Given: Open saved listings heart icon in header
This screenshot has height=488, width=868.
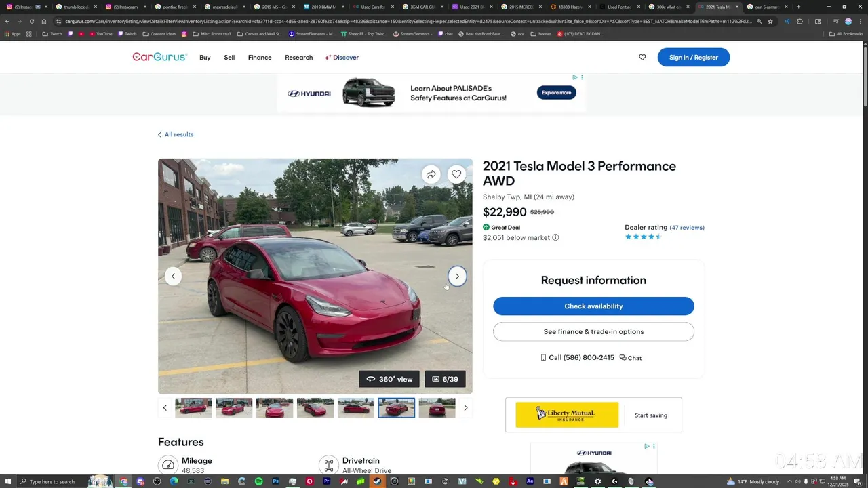Looking at the screenshot, I should coord(642,57).
